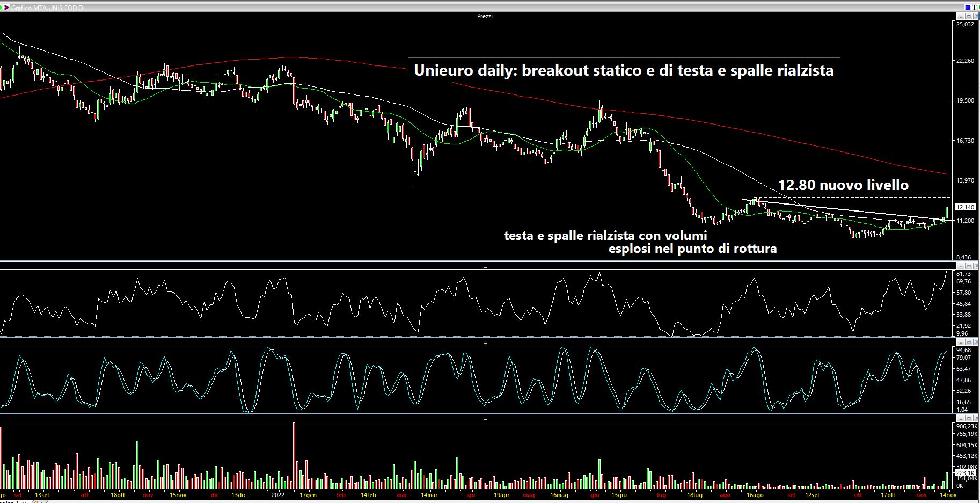Maximize the RSI pane with 81,73 scale
The width and height of the screenshot is (980, 503).
pyautogui.click(x=969, y=266)
